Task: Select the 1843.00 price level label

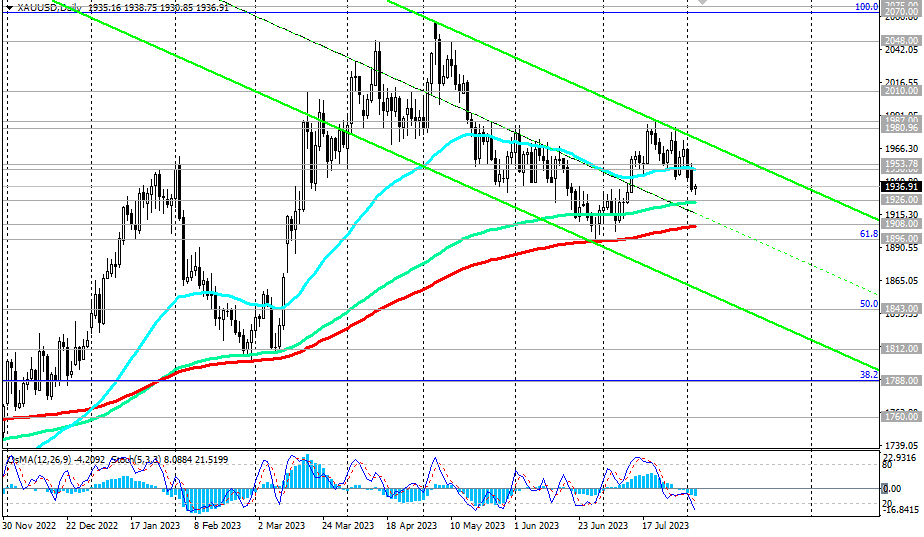Action: pos(902,308)
